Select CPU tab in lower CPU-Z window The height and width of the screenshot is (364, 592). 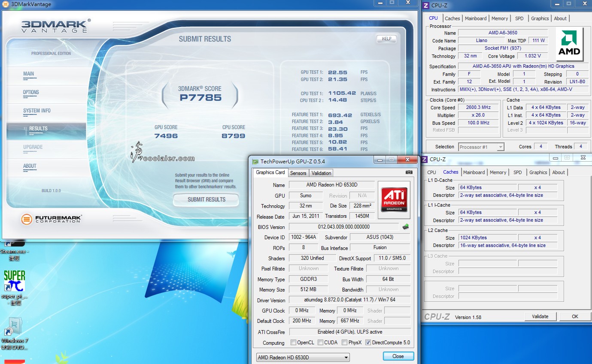431,172
